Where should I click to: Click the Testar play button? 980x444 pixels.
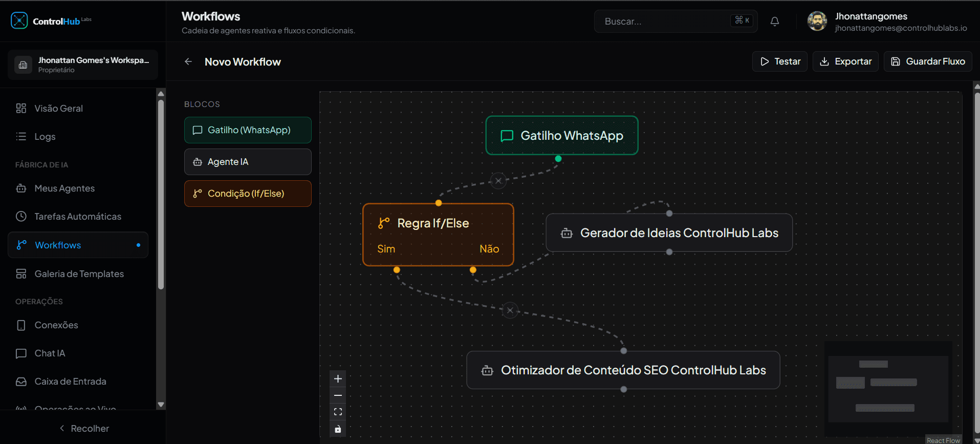click(780, 61)
